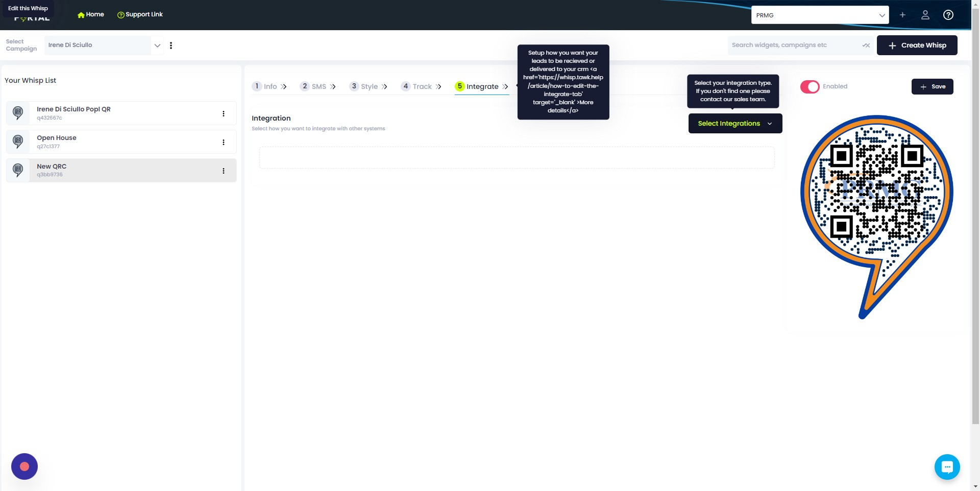This screenshot has width=980, height=491.
Task: Select the Open House whisp
Action: pos(121,142)
